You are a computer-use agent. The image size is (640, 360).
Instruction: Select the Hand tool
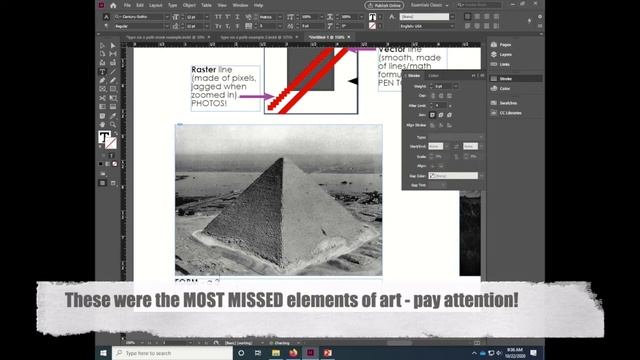tap(102, 124)
